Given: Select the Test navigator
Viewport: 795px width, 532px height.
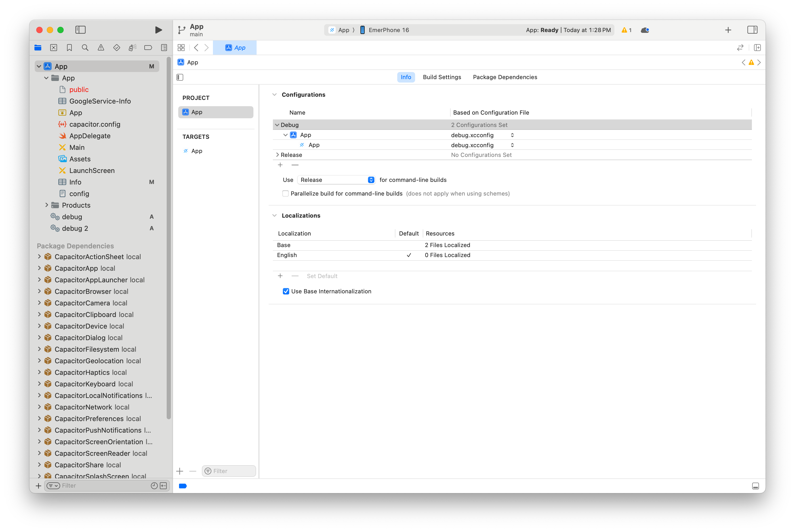Looking at the screenshot, I should [116, 48].
